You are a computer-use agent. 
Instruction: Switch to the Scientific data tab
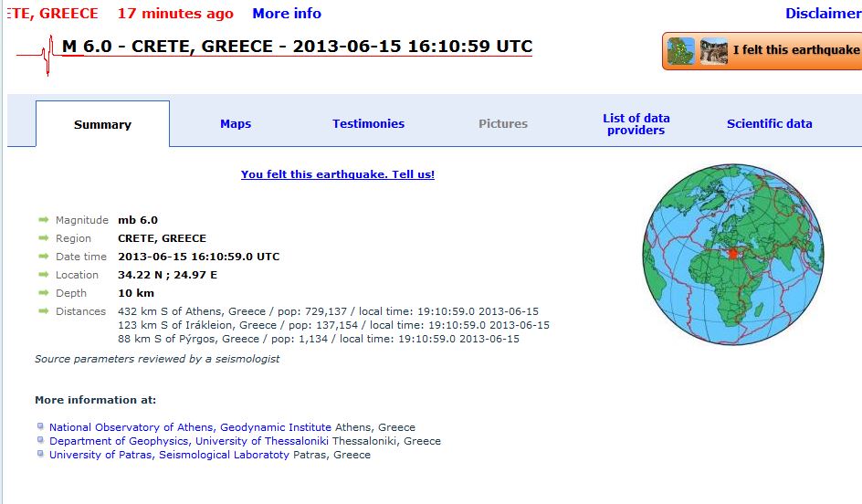(769, 123)
